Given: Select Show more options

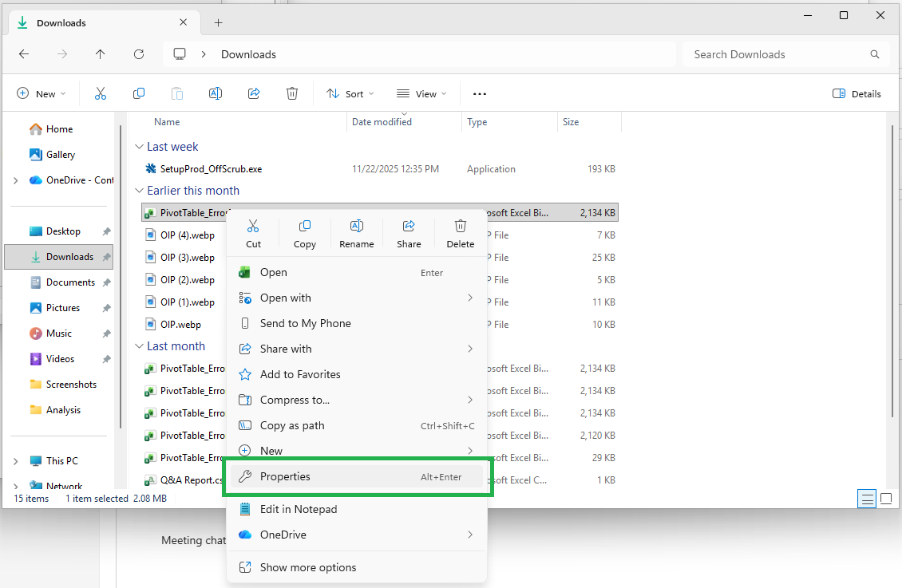Looking at the screenshot, I should point(356,567).
